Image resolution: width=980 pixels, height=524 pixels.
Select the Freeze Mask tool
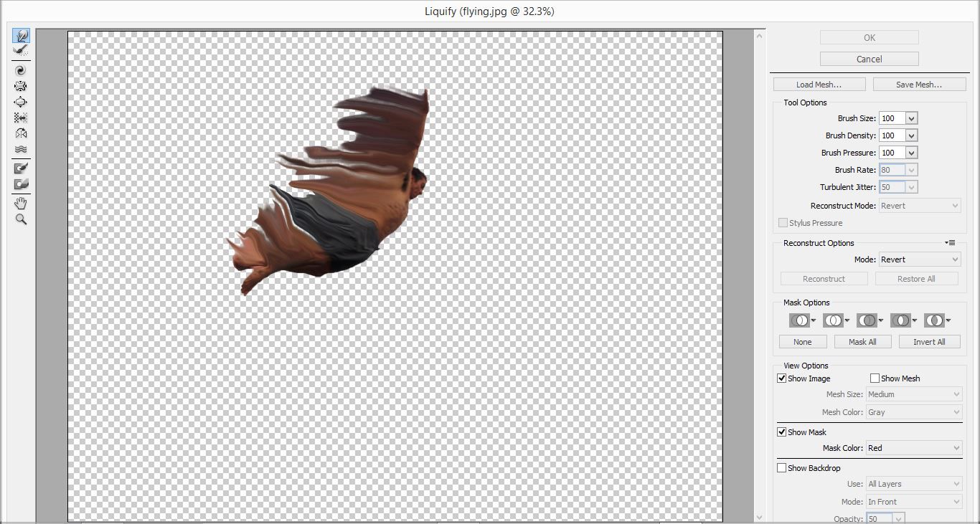point(21,168)
